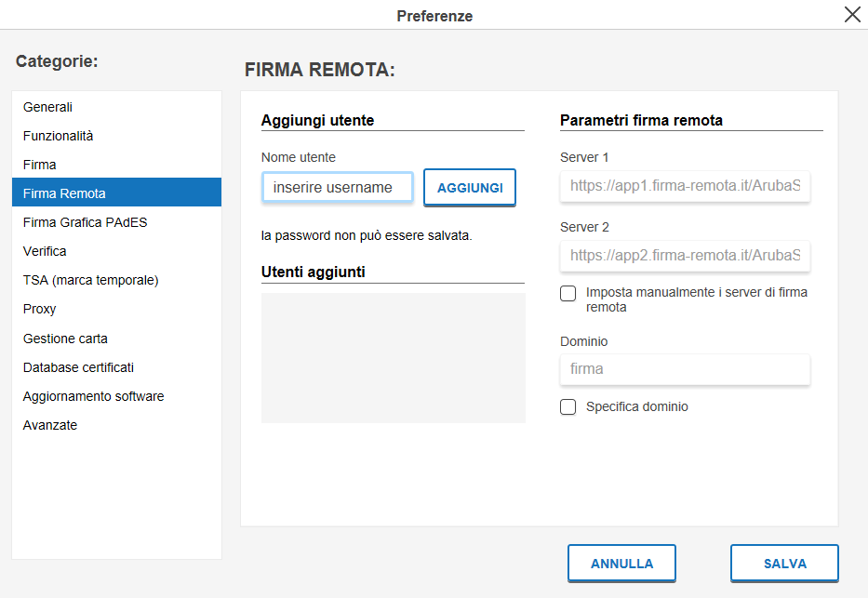Image resolution: width=868 pixels, height=598 pixels.
Task: Open the Generali category
Action: point(117,107)
